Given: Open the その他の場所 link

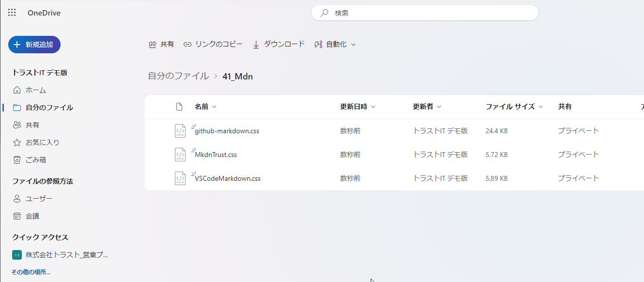Looking at the screenshot, I should pos(31,272).
